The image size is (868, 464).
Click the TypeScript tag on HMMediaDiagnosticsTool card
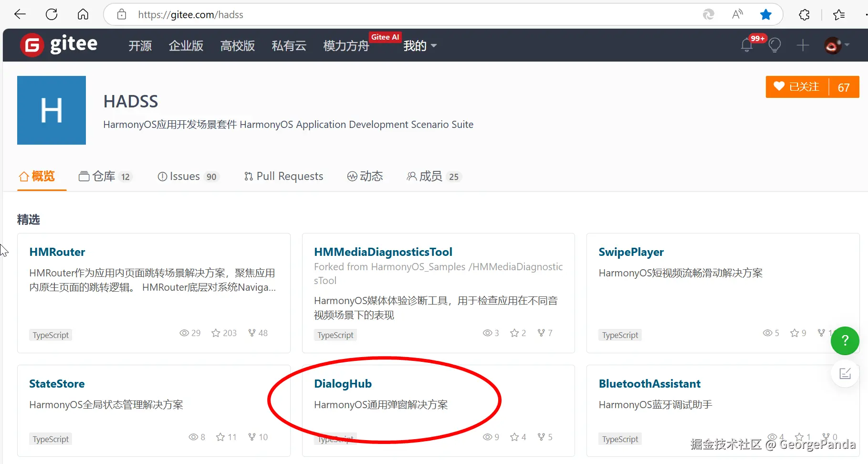335,335
